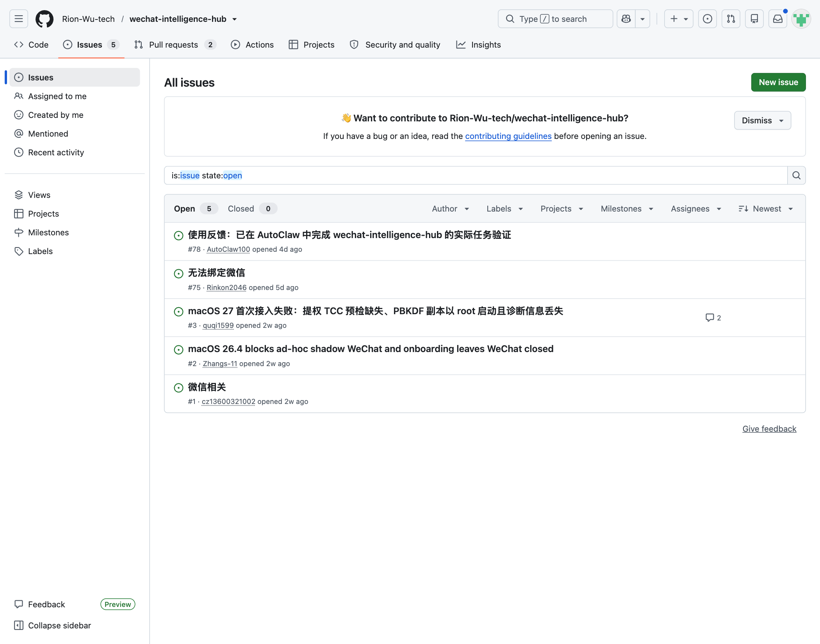Screen dimensions: 820x644
Task: Open the Milestones filter dropdown
Action: [x=627, y=209]
